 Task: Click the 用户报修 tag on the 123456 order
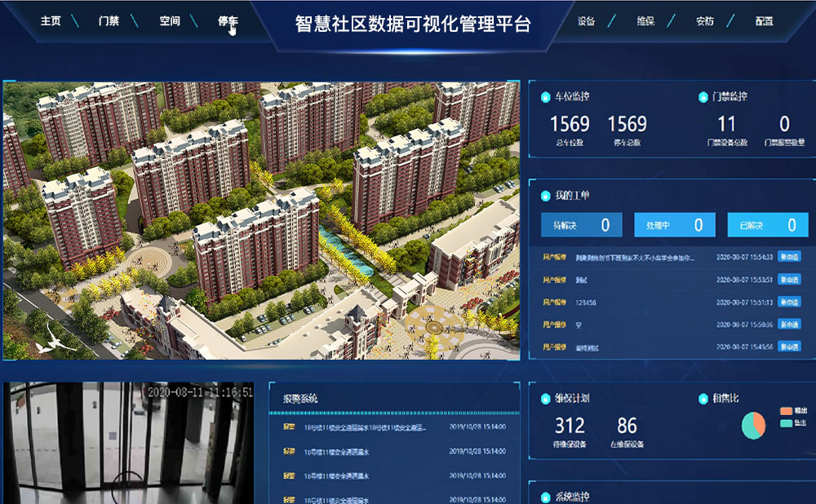[553, 303]
